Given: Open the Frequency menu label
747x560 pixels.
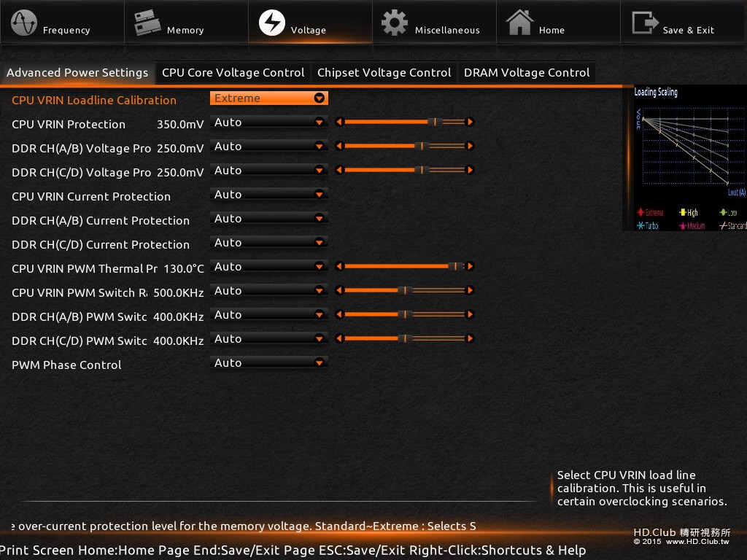Looking at the screenshot, I should (66, 30).
